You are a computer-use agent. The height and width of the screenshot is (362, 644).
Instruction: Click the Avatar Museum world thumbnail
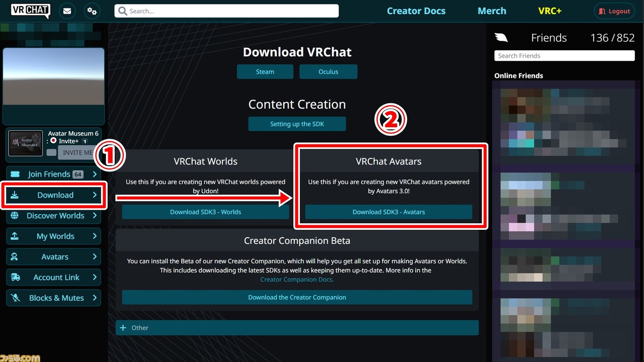pyautogui.click(x=26, y=143)
